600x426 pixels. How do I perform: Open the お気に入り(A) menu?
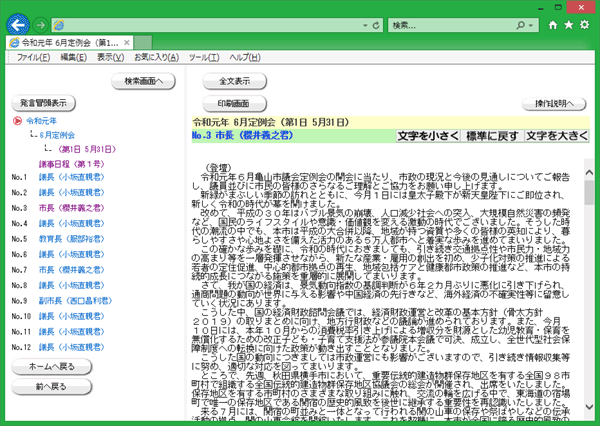pyautogui.click(x=157, y=57)
